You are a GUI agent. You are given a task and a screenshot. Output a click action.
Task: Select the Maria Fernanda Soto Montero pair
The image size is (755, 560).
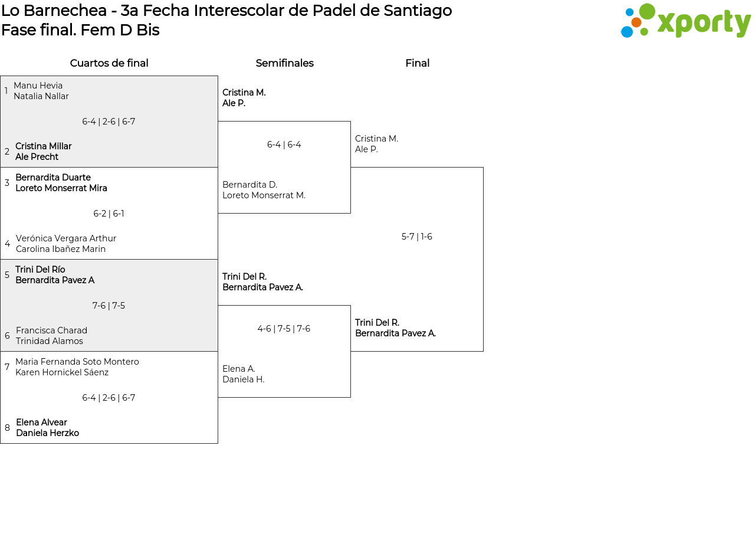(77, 367)
